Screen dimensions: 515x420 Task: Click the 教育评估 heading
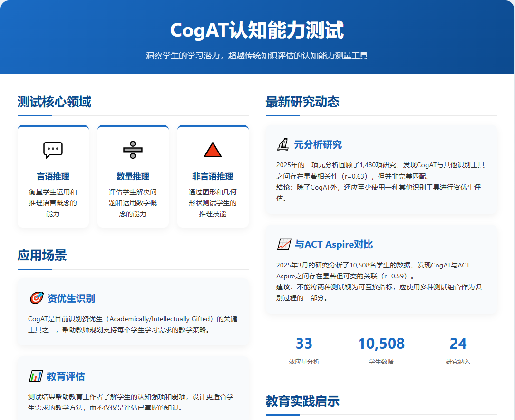66,376
